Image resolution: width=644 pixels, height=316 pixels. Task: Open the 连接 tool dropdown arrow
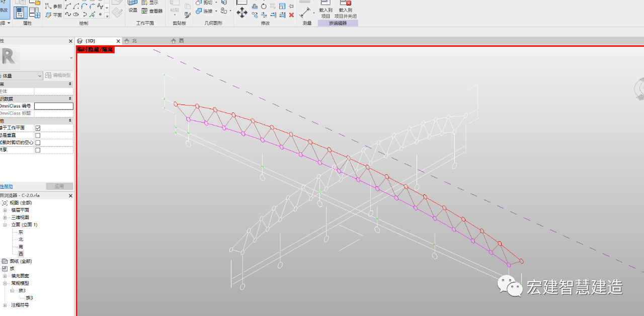(216, 11)
